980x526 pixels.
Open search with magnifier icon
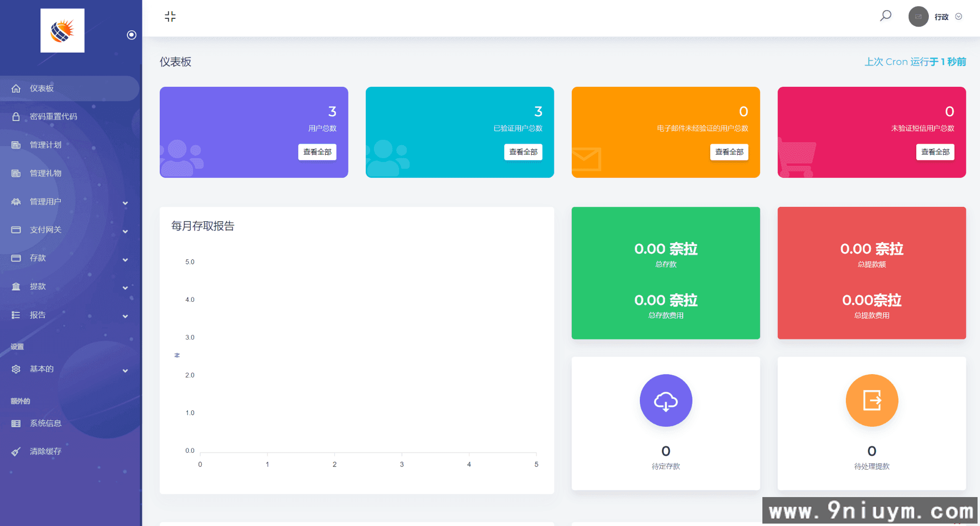point(885,16)
